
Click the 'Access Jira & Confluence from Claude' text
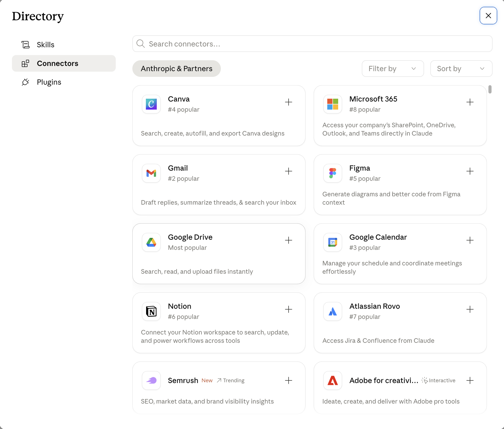[x=378, y=340]
